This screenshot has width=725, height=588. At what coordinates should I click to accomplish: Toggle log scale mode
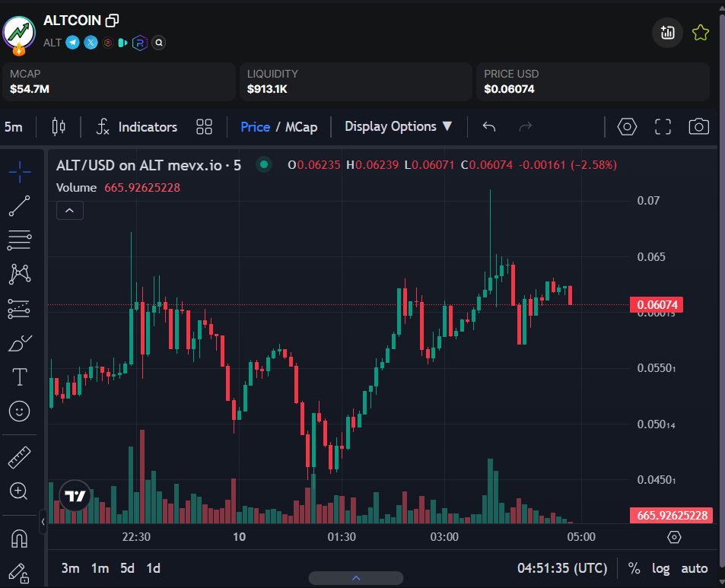(x=660, y=568)
